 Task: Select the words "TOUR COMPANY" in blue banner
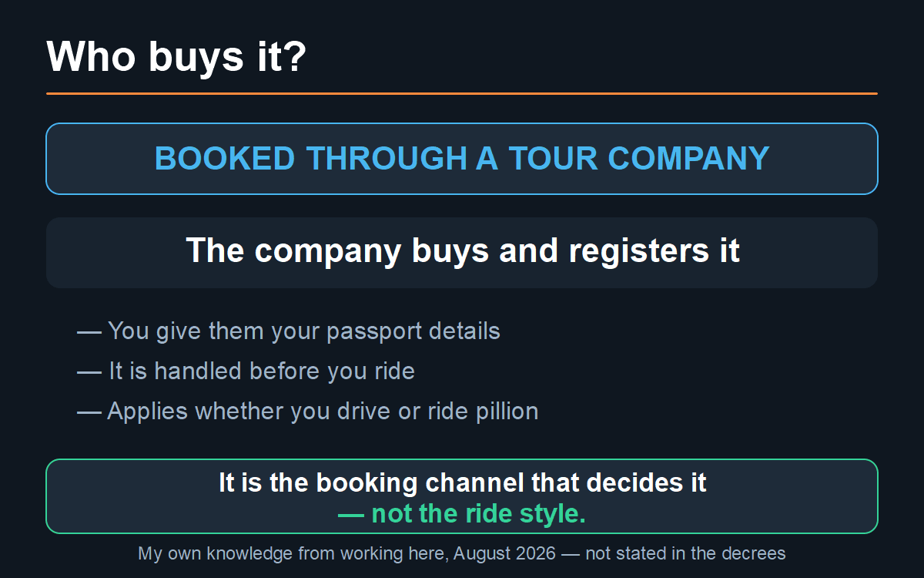click(x=638, y=159)
